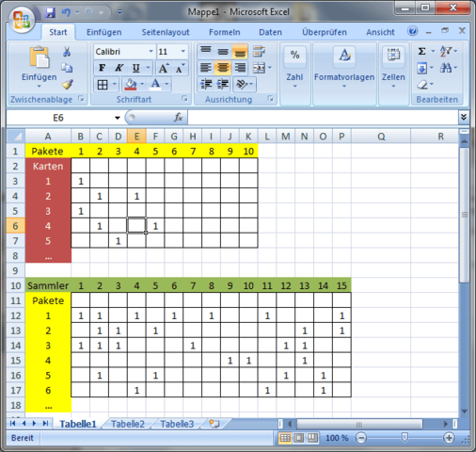Adjust the zoom slider handle
The height and width of the screenshot is (452, 476).
point(405,437)
